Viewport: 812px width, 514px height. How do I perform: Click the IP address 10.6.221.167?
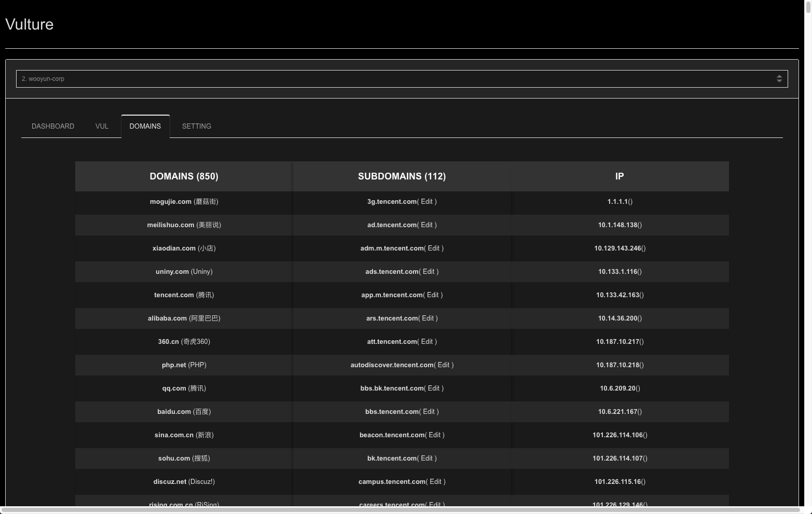[x=617, y=412]
